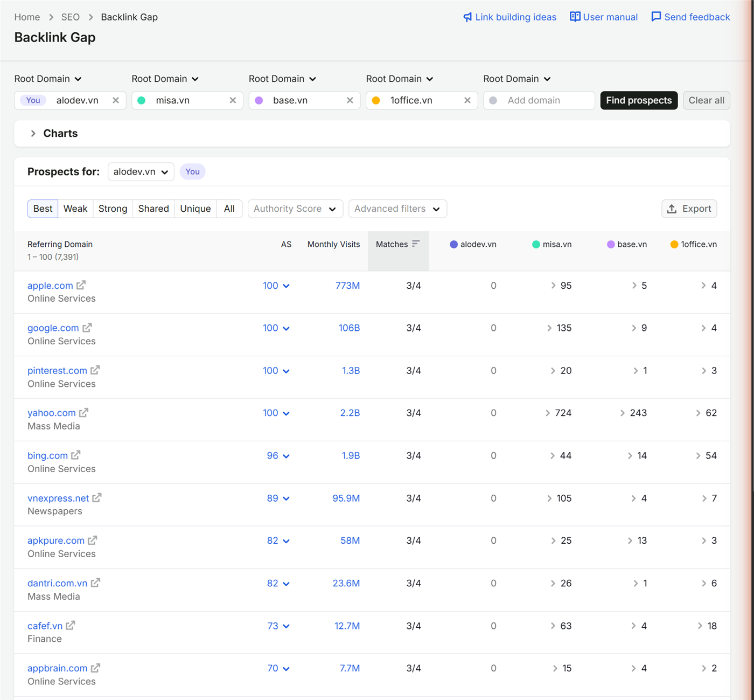This screenshot has height=700, width=754.
Task: Click purple color dot in base.vn field
Action: (259, 100)
